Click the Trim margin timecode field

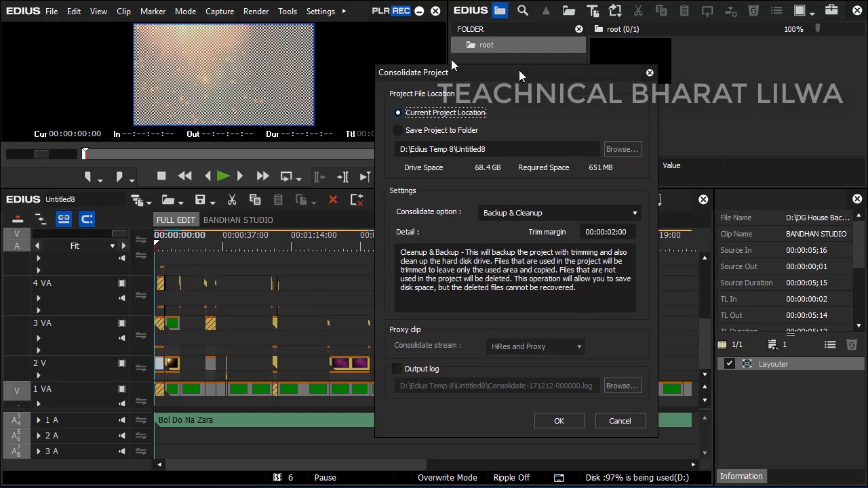click(x=607, y=232)
